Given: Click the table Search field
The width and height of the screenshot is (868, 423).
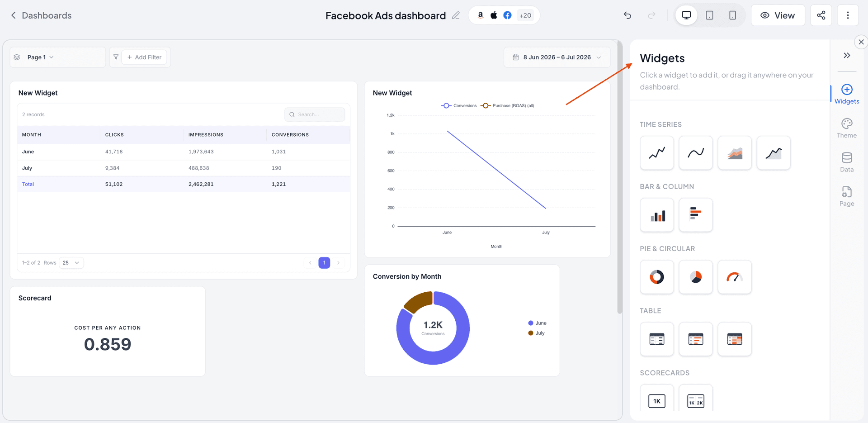Looking at the screenshot, I should [315, 114].
